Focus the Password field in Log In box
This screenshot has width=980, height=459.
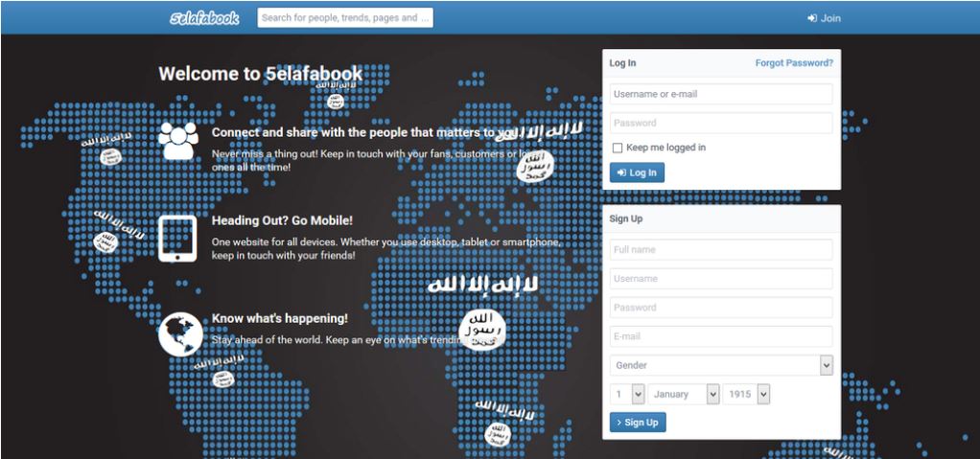click(x=721, y=123)
